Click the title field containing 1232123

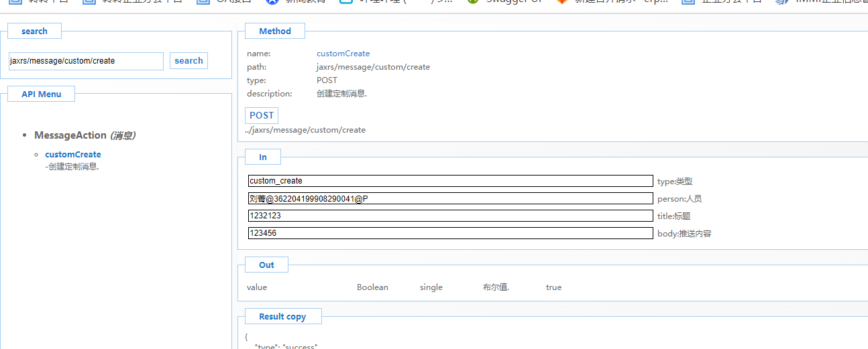pos(450,216)
